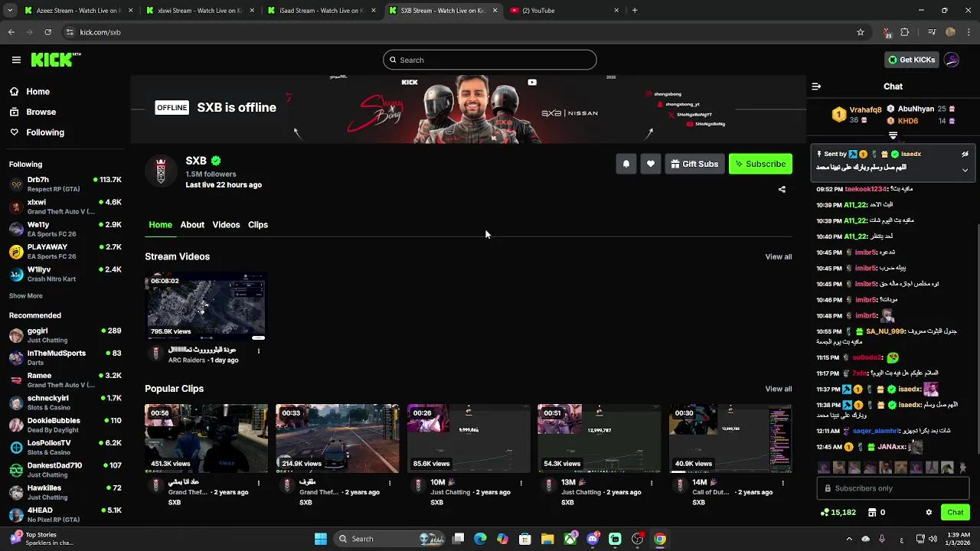The height and width of the screenshot is (551, 980).
Task: Select the channel Home tab
Action: point(160,225)
